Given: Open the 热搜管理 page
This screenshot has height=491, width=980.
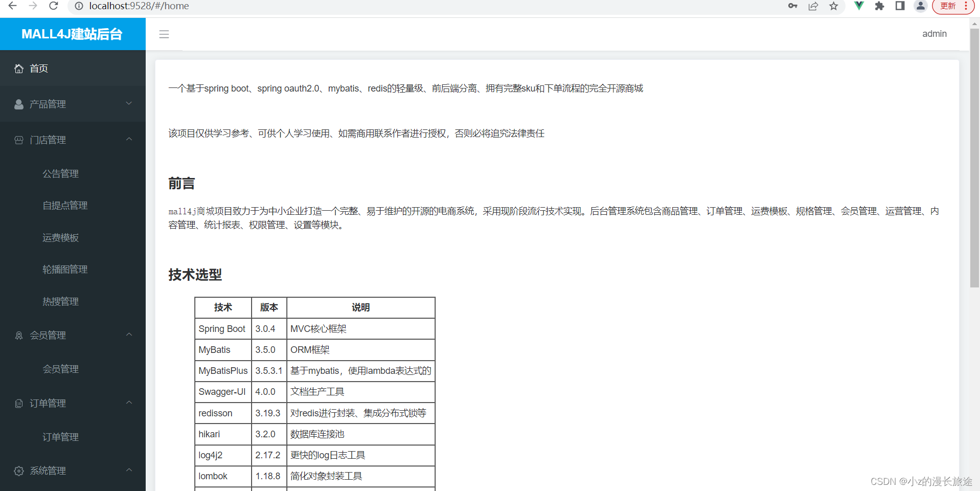Looking at the screenshot, I should click(60, 301).
